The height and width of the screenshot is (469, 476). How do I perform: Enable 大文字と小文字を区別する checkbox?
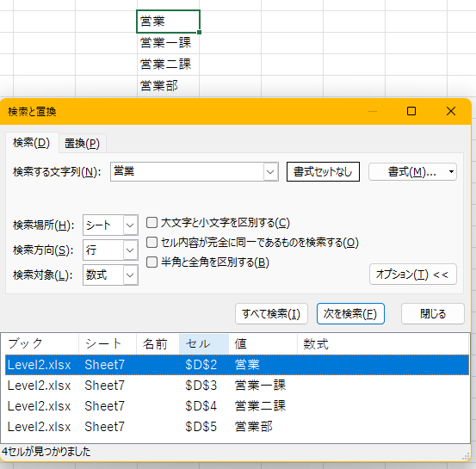click(151, 223)
